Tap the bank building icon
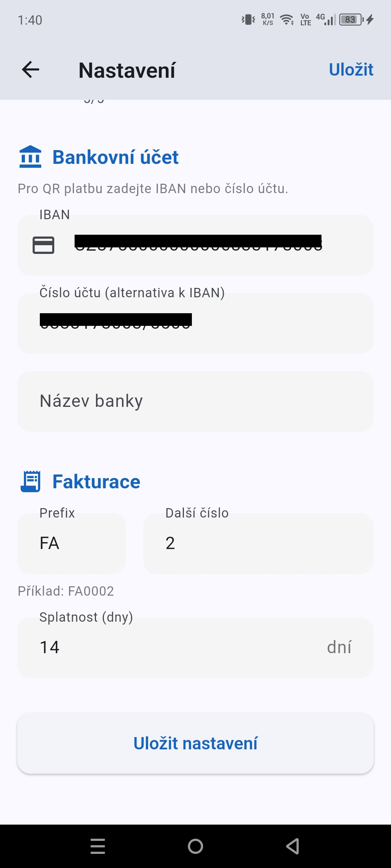 pyautogui.click(x=30, y=157)
